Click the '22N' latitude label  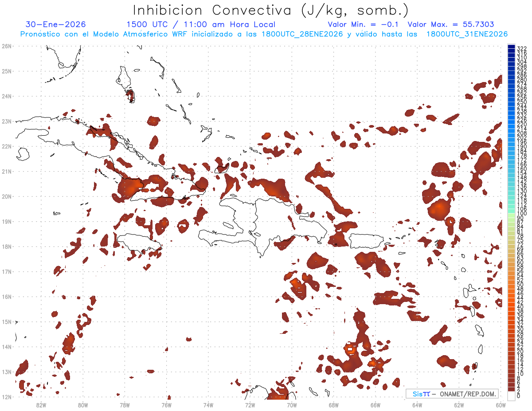click(x=7, y=146)
